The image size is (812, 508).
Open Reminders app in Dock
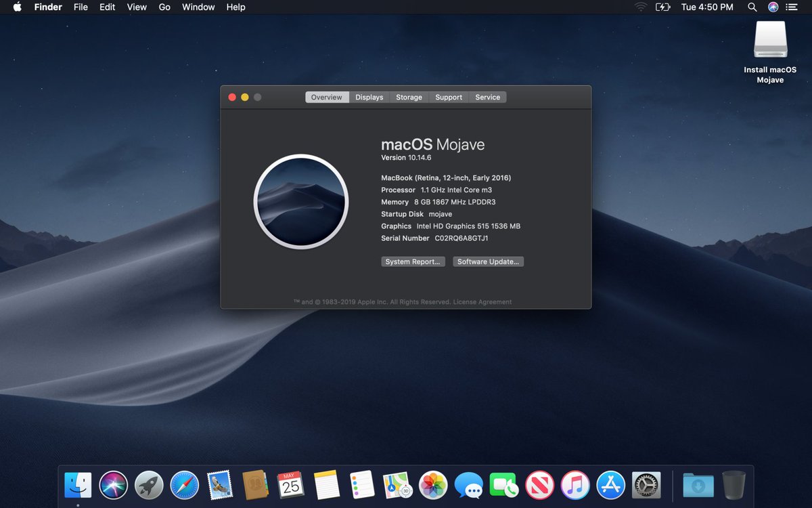pos(362,485)
